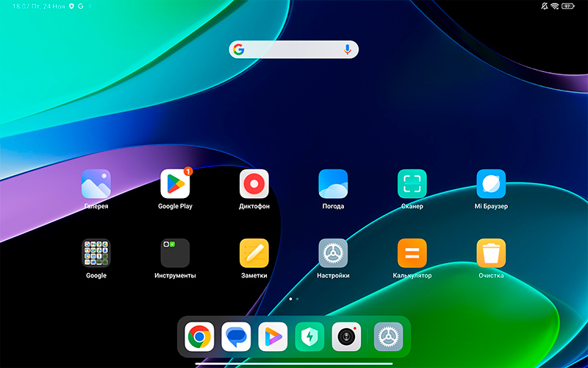Start voice search with microphone icon
Image resolution: width=588 pixels, height=368 pixels.
point(348,49)
